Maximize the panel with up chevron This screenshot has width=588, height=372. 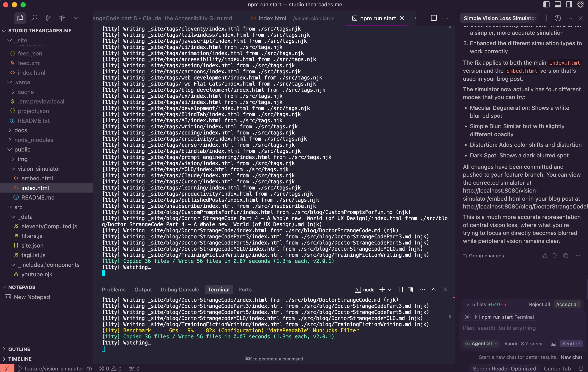[x=434, y=289]
